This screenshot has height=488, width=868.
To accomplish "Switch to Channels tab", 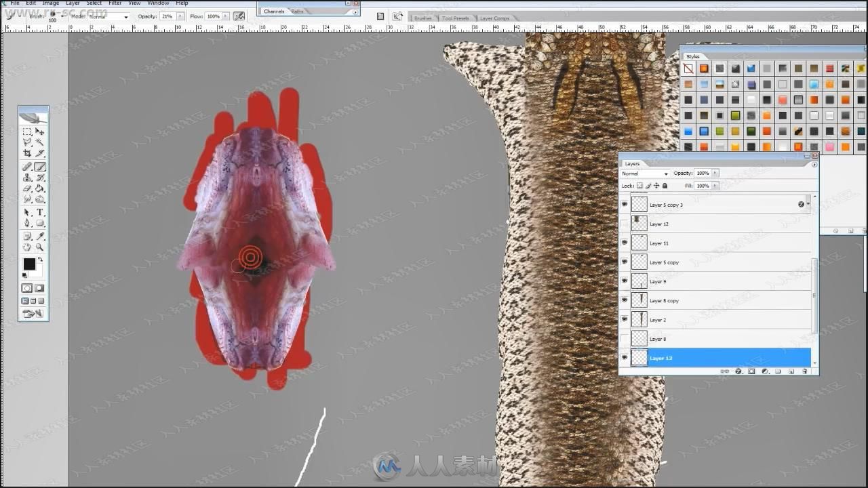I will 274,11.
